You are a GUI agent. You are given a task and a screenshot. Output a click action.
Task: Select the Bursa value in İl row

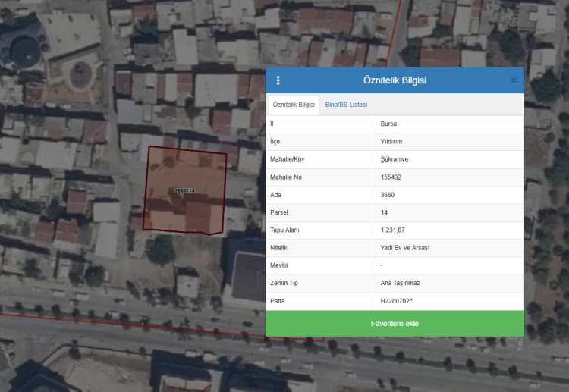pos(388,124)
